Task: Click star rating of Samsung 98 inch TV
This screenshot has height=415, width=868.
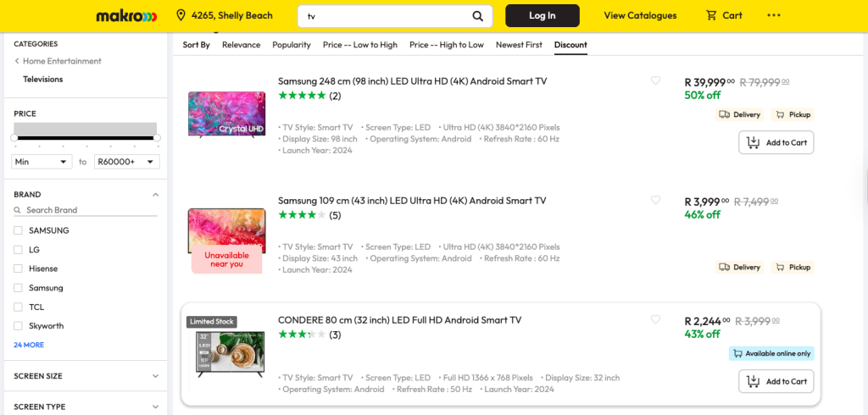Action: click(x=302, y=95)
